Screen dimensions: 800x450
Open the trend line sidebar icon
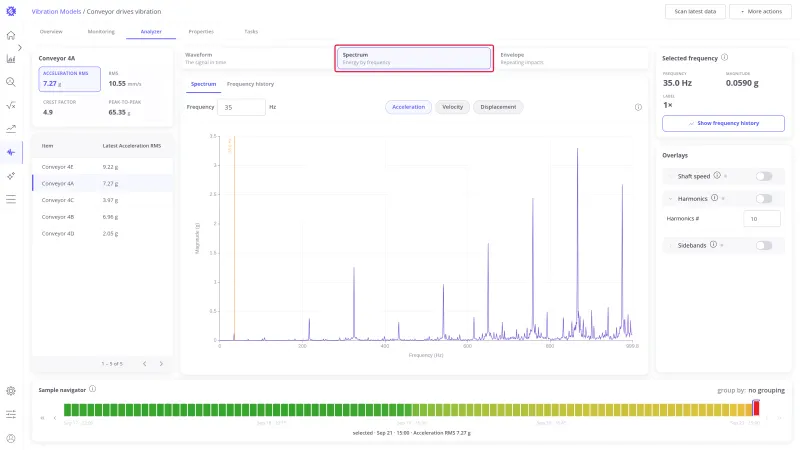11,129
